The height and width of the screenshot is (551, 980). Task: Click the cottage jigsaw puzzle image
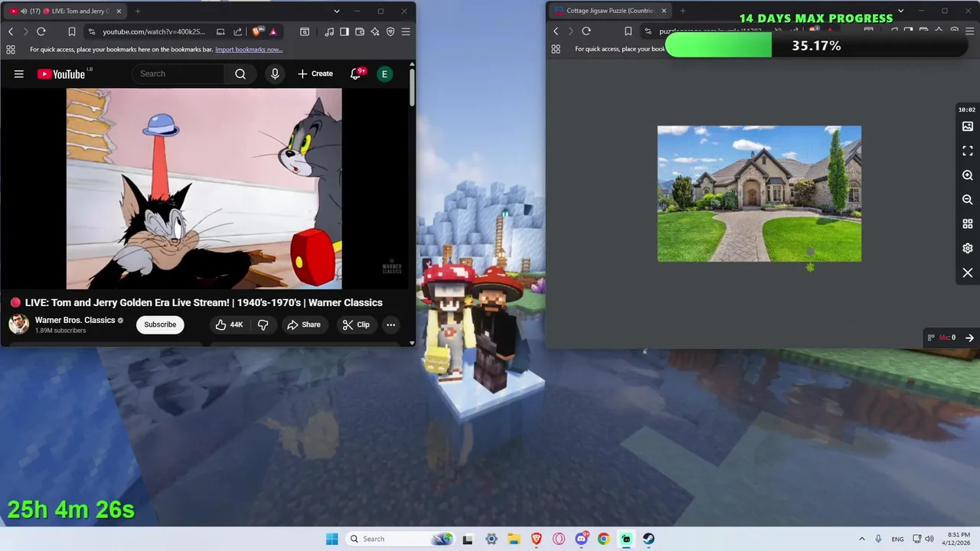click(759, 194)
